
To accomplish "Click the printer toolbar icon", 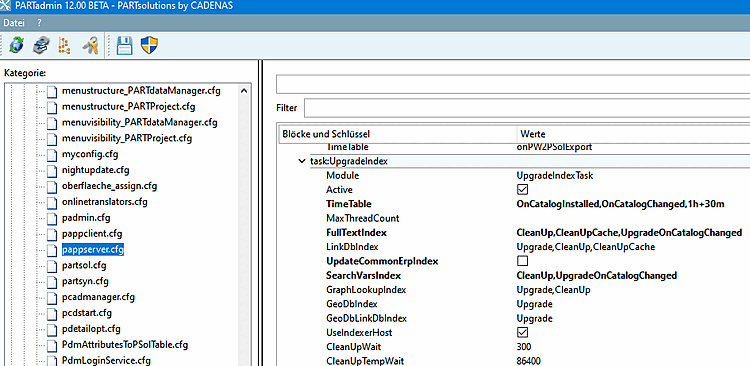I will 41,46.
